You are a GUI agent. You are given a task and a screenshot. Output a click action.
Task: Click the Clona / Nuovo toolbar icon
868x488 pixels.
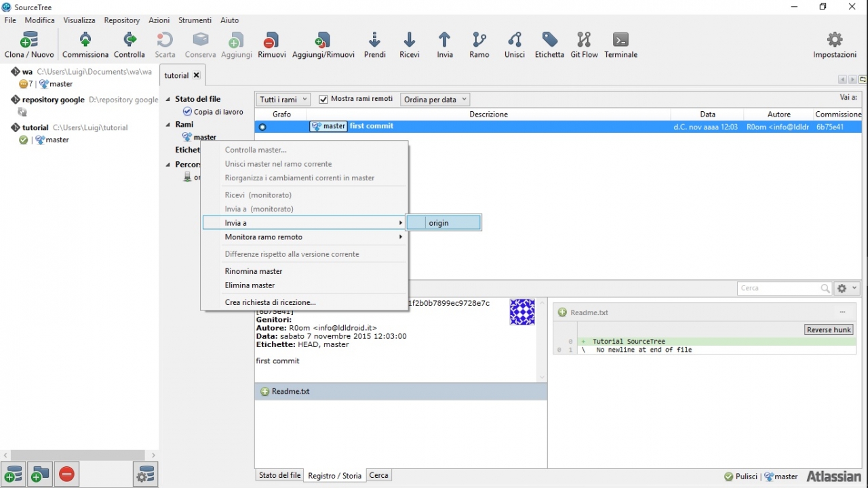coord(29,40)
